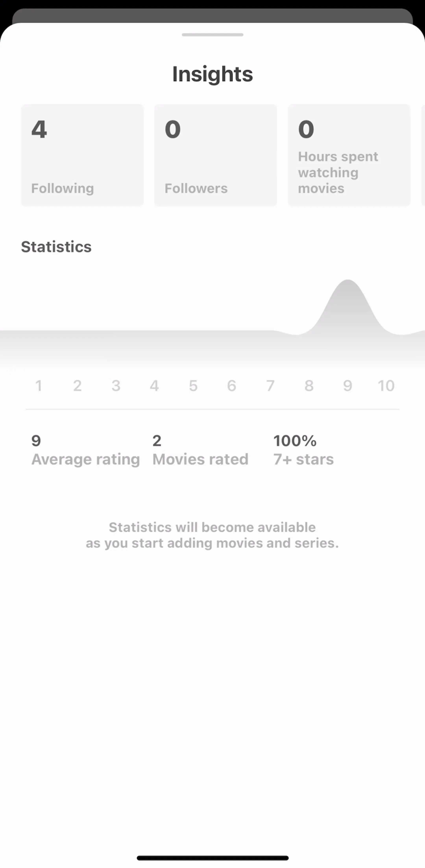Select rating 9 on chart axis
Viewport: 425px width, 868px height.
(347, 385)
